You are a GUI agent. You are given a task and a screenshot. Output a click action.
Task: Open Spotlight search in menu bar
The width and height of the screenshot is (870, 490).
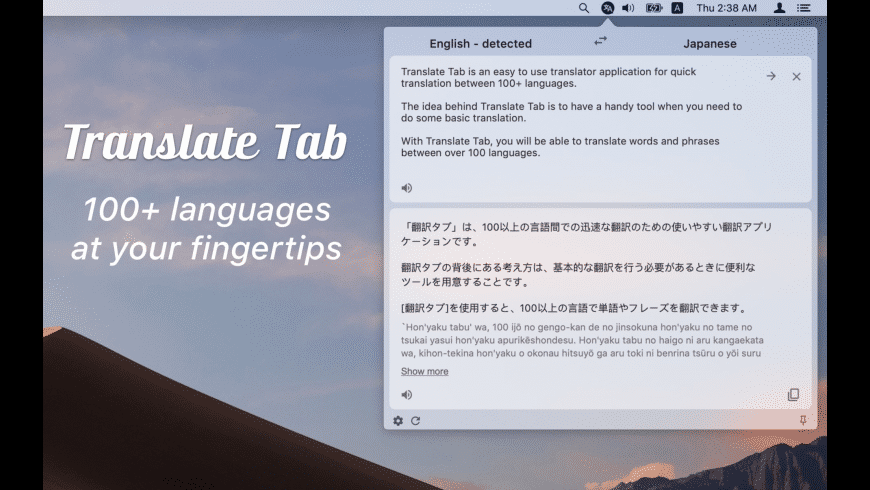click(x=584, y=8)
